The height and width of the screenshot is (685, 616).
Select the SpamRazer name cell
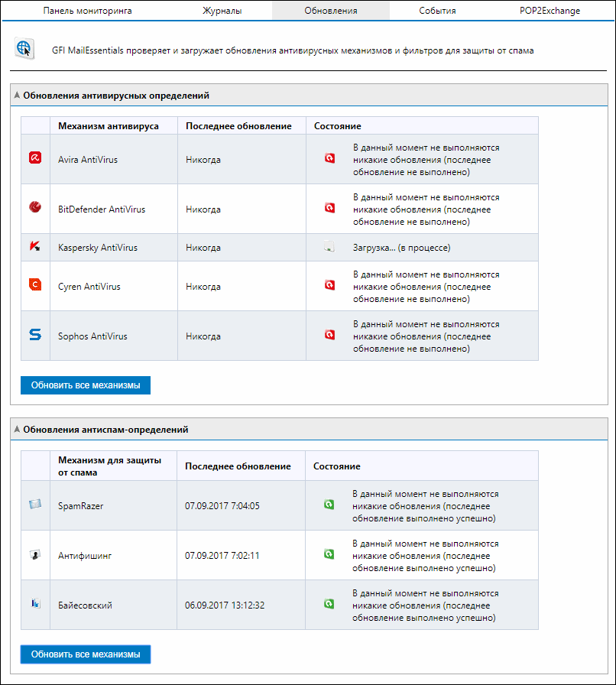[114, 505]
